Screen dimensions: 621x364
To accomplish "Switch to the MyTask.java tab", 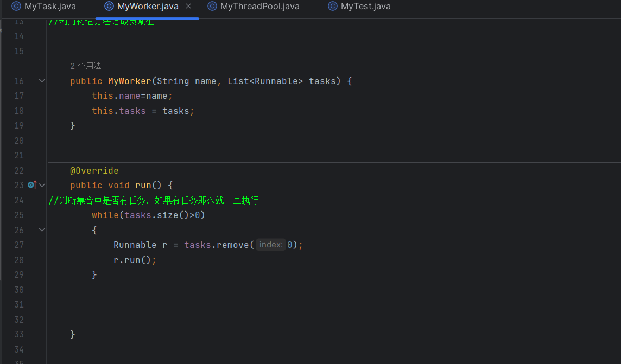I will 50,7.
